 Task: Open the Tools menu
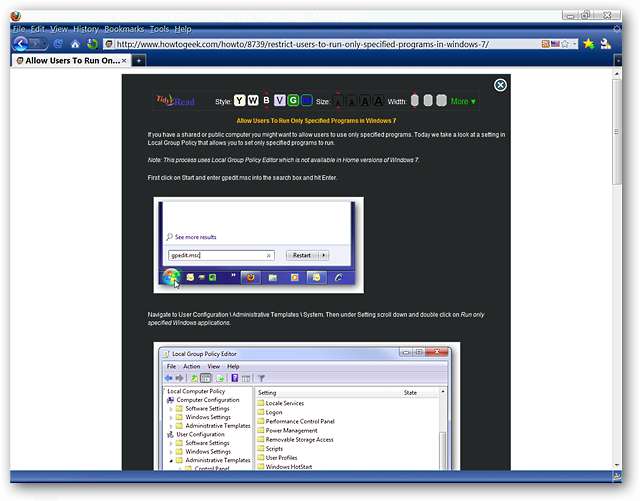tap(159, 29)
